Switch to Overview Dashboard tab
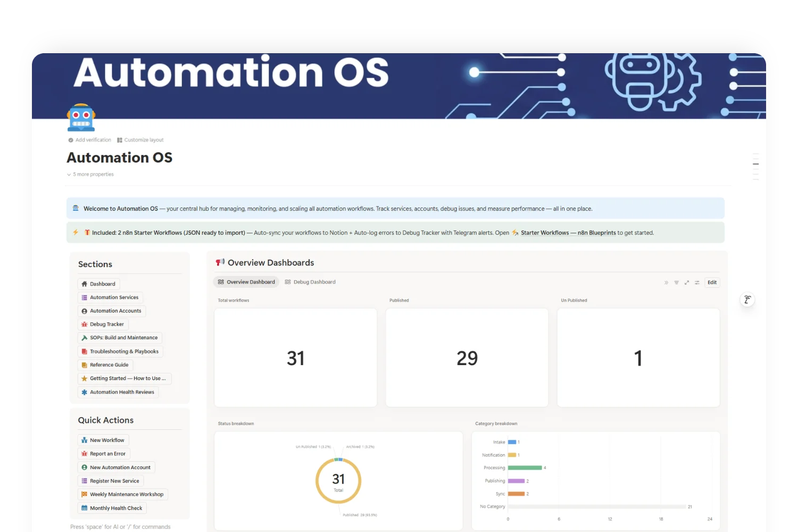The image size is (798, 532). (x=246, y=282)
